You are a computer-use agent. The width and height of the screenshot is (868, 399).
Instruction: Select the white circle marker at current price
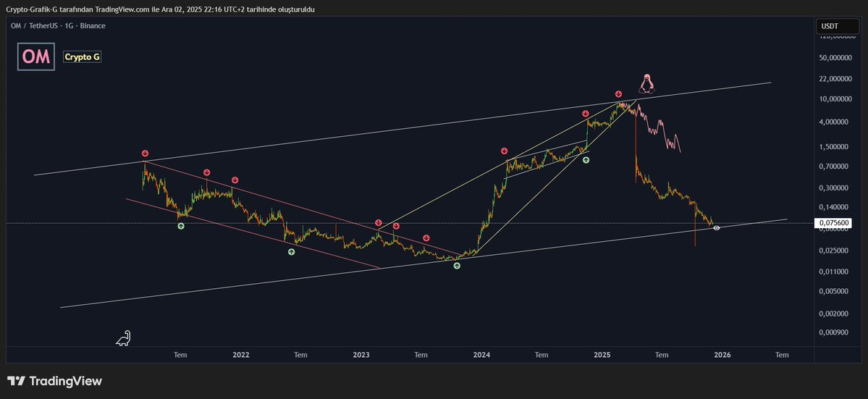(x=716, y=228)
